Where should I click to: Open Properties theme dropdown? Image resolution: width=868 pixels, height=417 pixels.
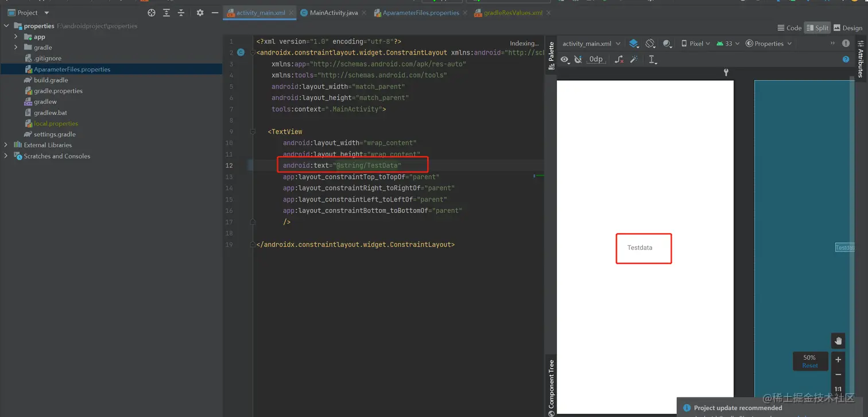(769, 43)
